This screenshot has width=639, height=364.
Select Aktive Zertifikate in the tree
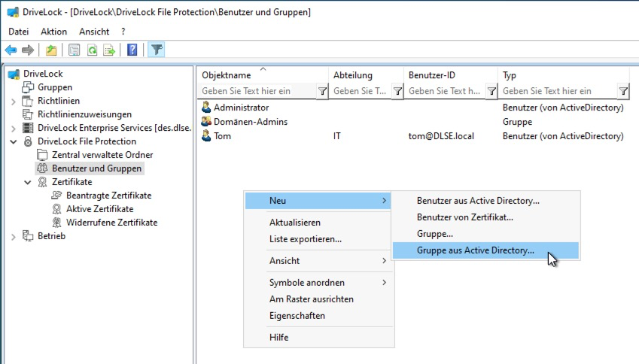tap(100, 209)
